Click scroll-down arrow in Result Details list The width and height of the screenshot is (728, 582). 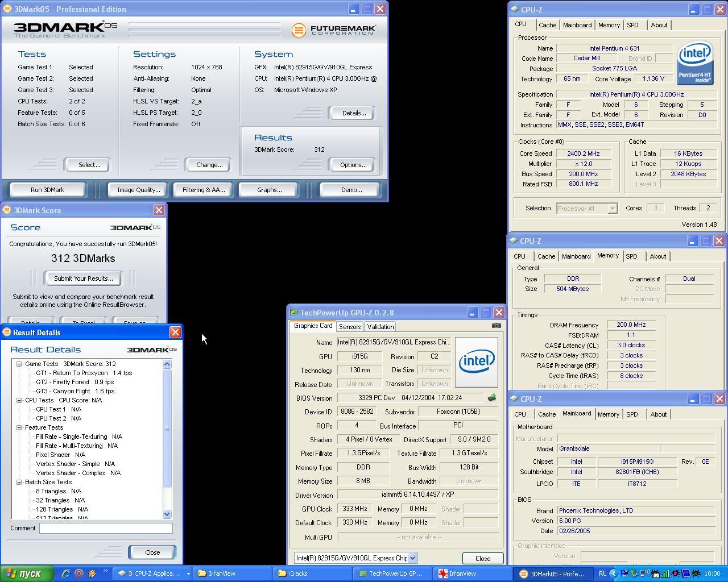(x=167, y=514)
